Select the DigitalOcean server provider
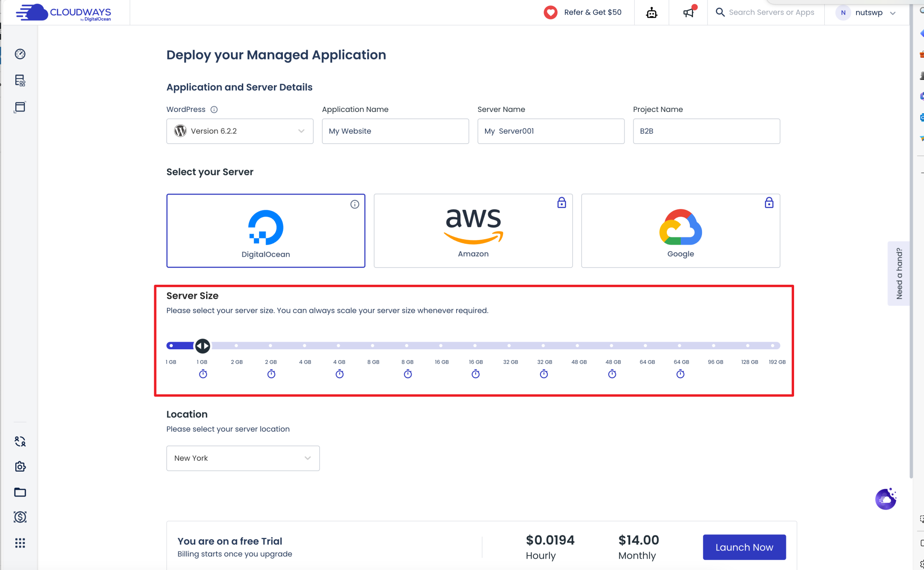Image resolution: width=924 pixels, height=570 pixels. coord(265,231)
